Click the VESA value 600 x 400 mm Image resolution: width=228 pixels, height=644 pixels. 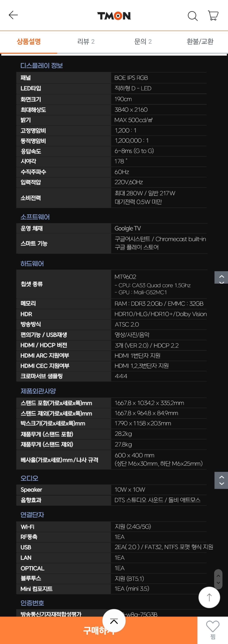134,455
